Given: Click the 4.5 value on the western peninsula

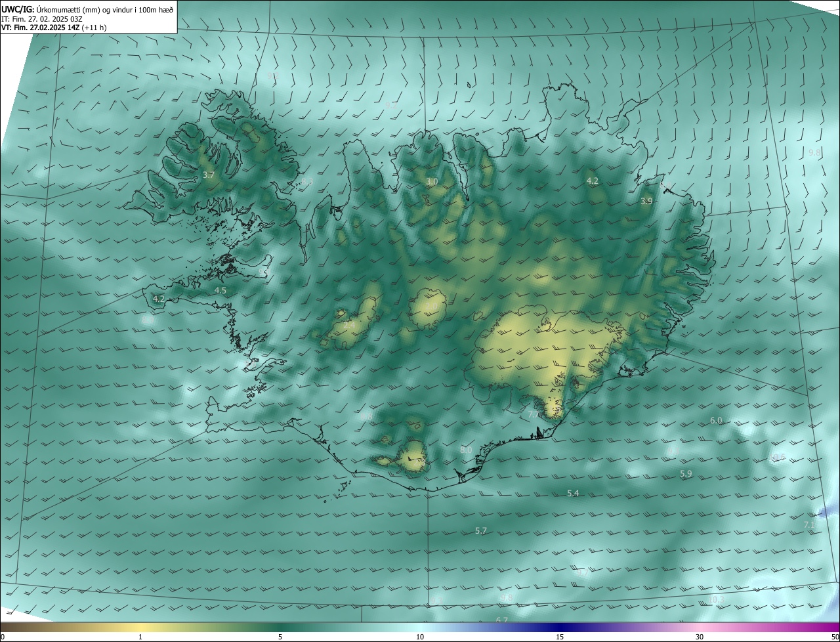Looking at the screenshot, I should tap(220, 290).
